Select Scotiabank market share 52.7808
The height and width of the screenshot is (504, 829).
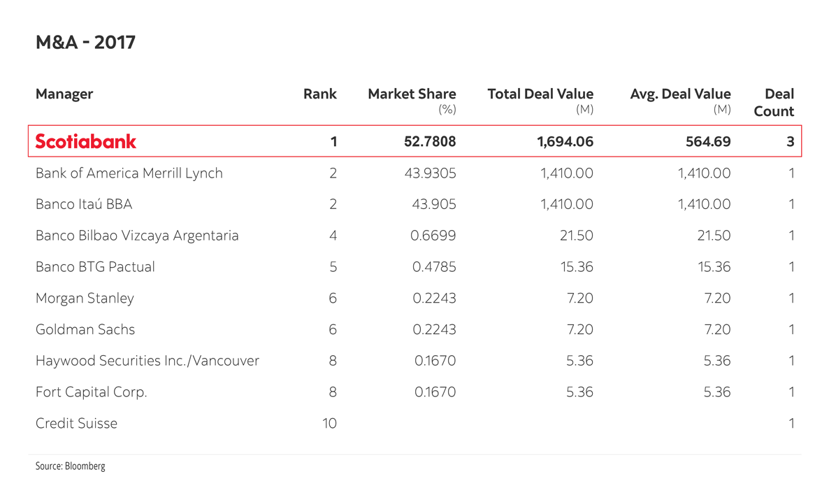click(x=430, y=142)
